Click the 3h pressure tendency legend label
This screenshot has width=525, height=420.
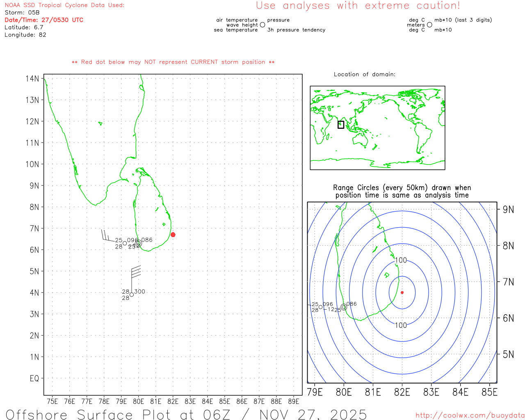pos(296,30)
